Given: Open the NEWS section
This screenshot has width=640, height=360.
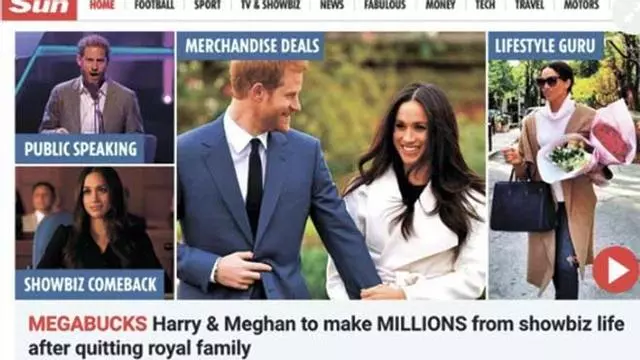Looking at the screenshot, I should [x=331, y=5].
